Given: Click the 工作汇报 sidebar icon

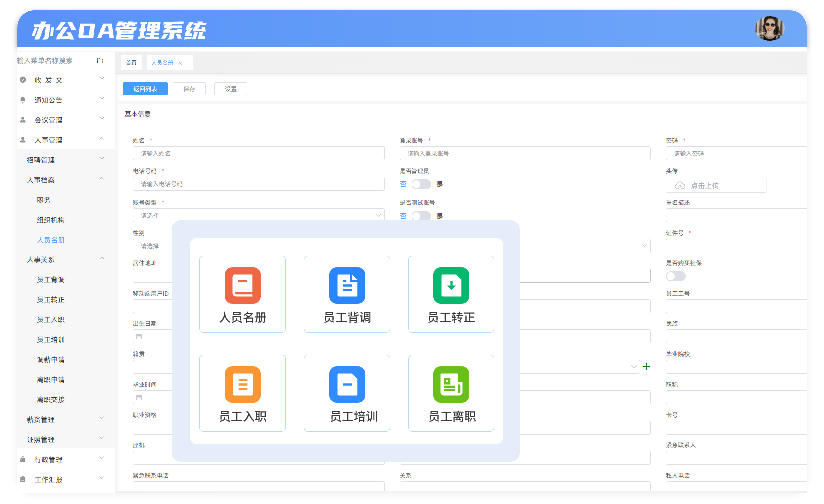Looking at the screenshot, I should [x=23, y=479].
